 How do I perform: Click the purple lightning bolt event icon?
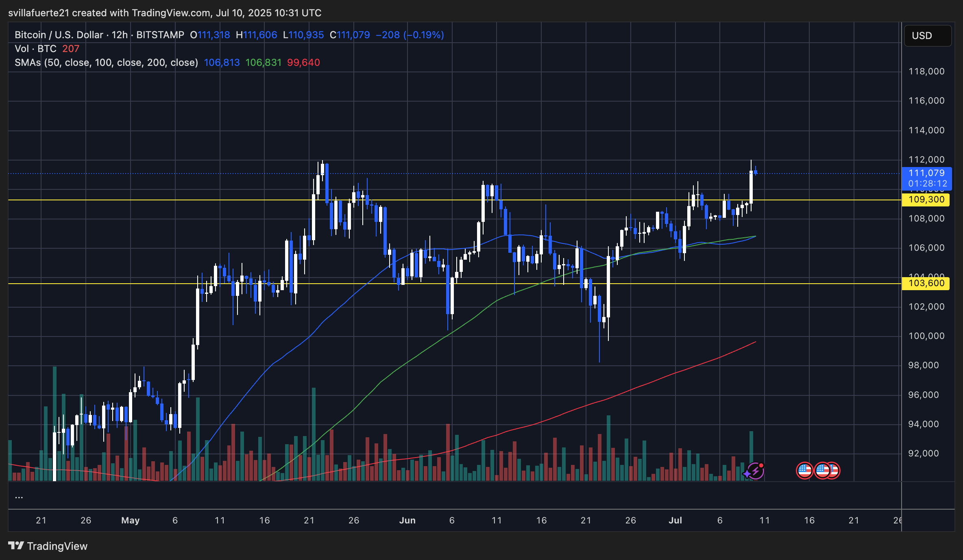coord(756,471)
